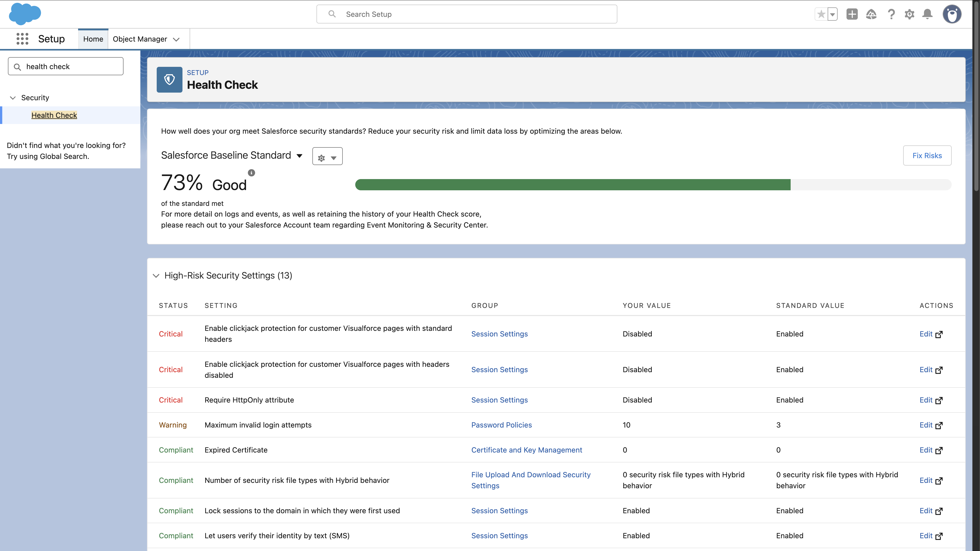Open favorites list dropdown arrow

(832, 15)
